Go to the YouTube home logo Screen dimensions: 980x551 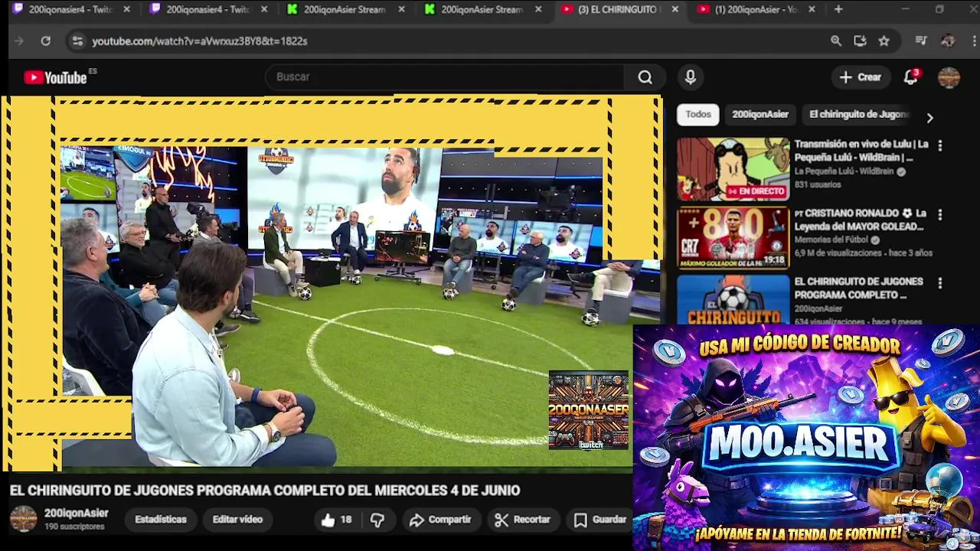coord(55,77)
